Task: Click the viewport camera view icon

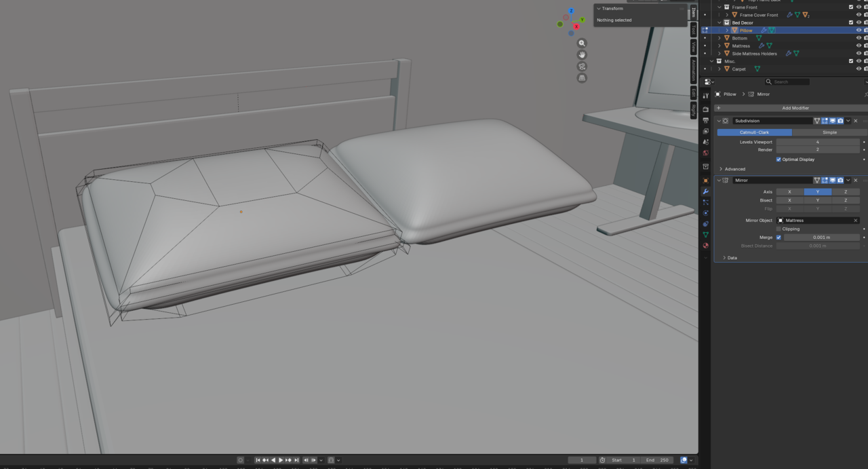Action: click(x=582, y=67)
